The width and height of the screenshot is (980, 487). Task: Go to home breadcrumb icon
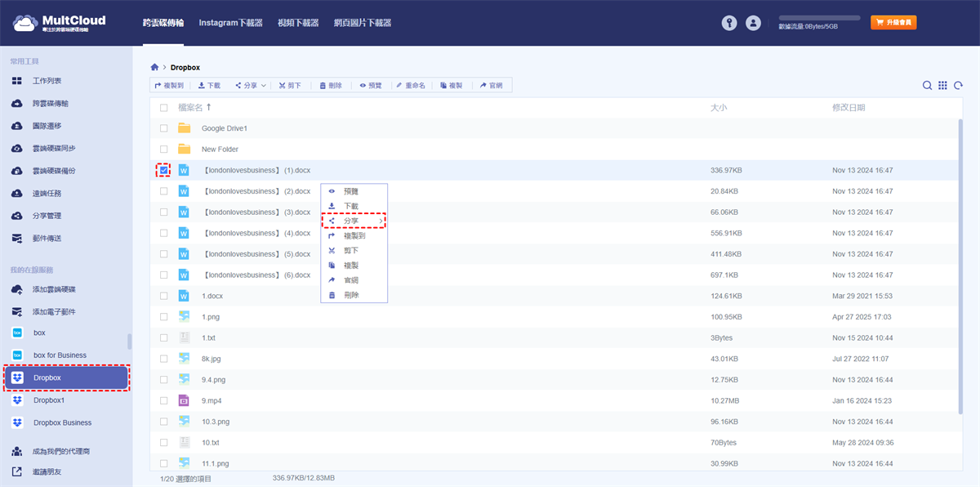coord(154,67)
